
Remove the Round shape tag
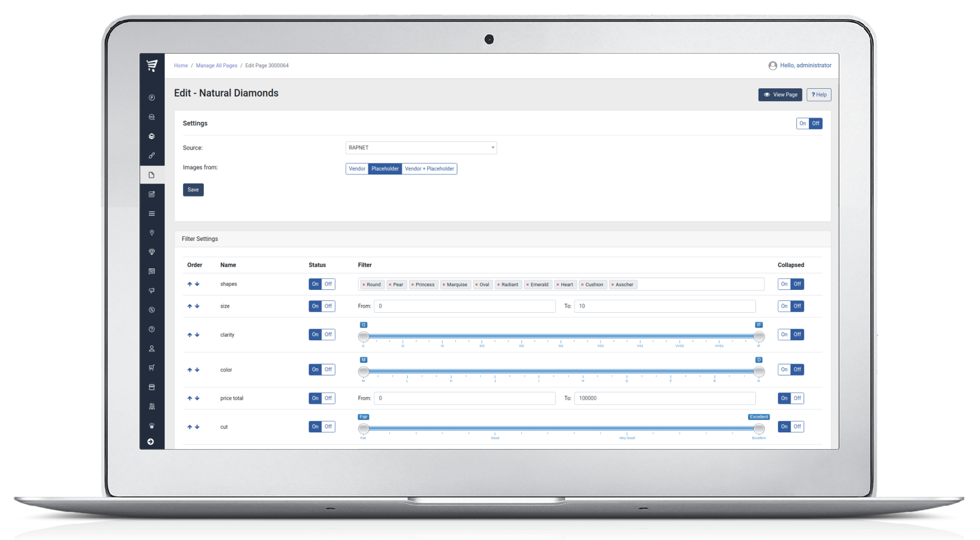(x=364, y=285)
